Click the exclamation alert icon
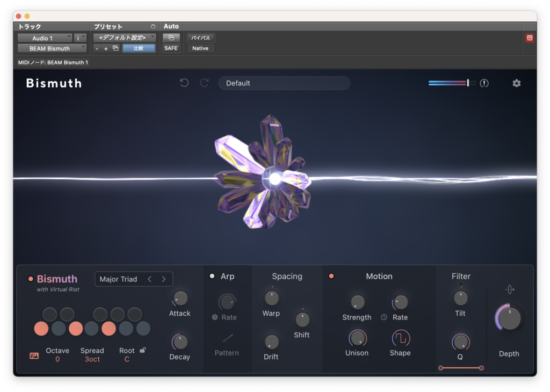550x392 pixels. pyautogui.click(x=484, y=83)
